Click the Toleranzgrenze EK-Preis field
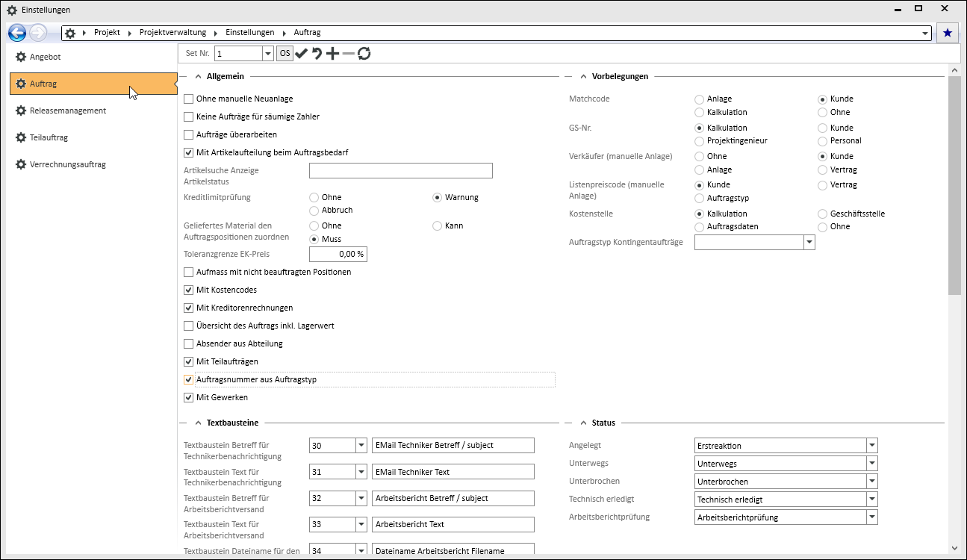The image size is (967, 560). tap(338, 254)
